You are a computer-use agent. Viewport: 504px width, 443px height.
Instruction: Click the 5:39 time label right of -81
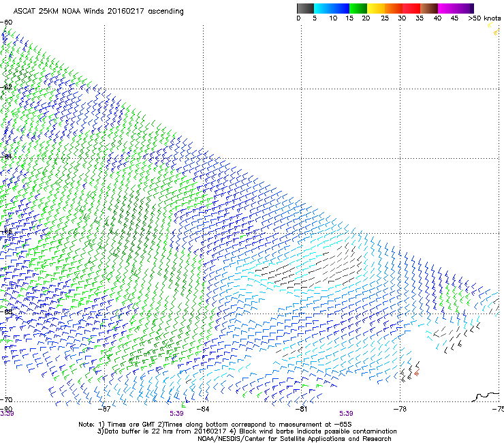pos(346,414)
